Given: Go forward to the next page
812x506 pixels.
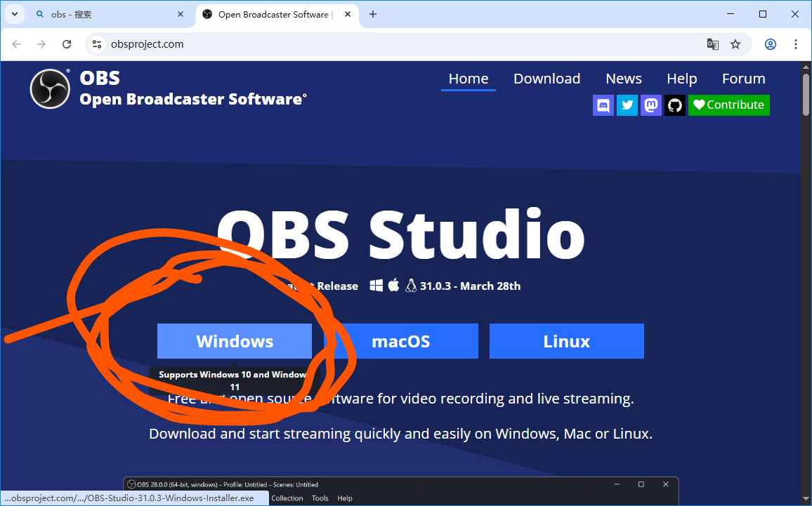Looking at the screenshot, I should [x=41, y=44].
